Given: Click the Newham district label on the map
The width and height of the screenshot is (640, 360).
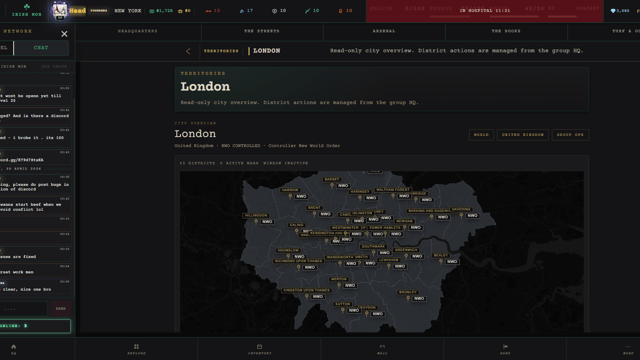Looking at the screenshot, I should click(404, 221).
